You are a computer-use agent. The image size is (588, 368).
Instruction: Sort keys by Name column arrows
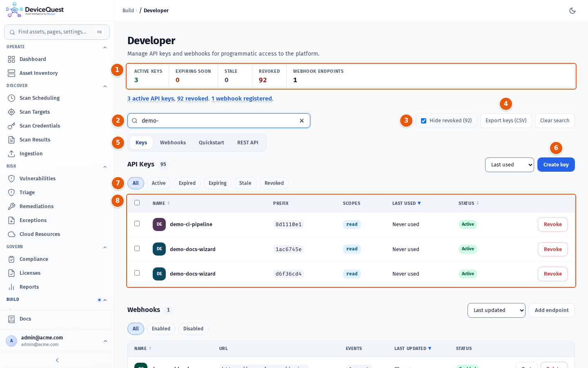click(x=168, y=203)
